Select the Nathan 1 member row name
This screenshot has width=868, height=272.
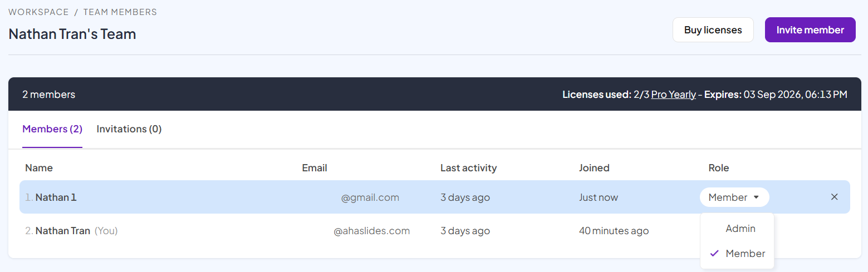tap(56, 197)
